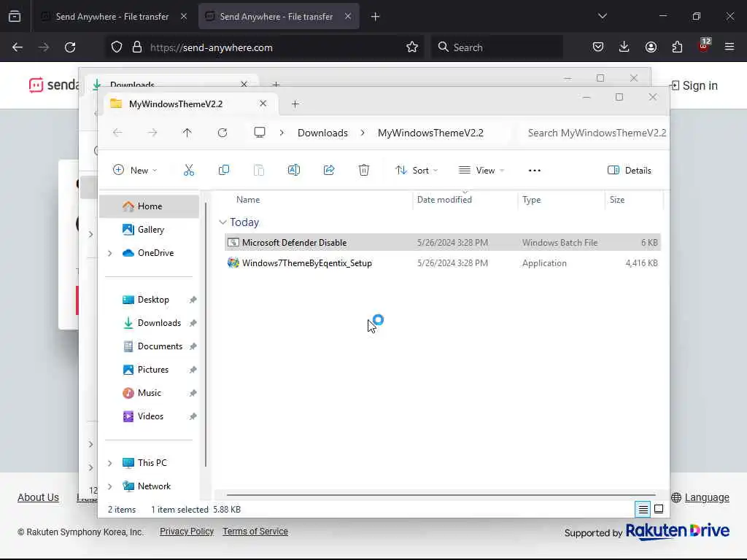Click the Copy icon in Explorer toolbar

click(223, 170)
